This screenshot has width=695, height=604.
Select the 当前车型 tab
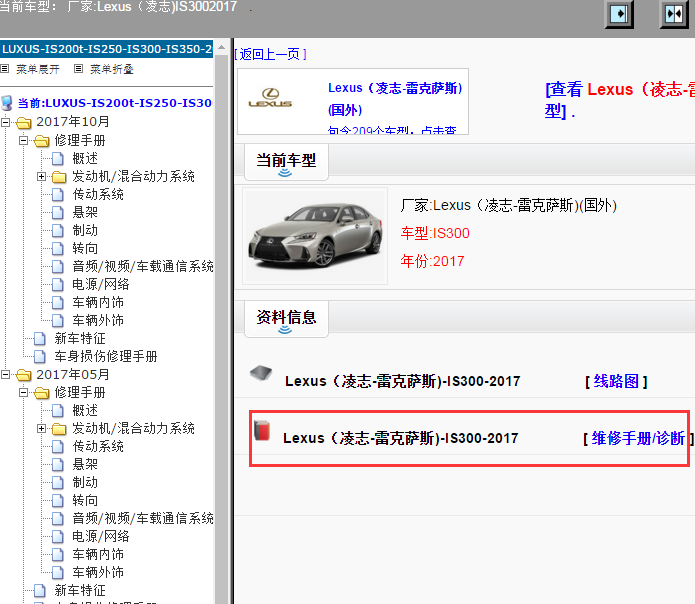pos(286,163)
